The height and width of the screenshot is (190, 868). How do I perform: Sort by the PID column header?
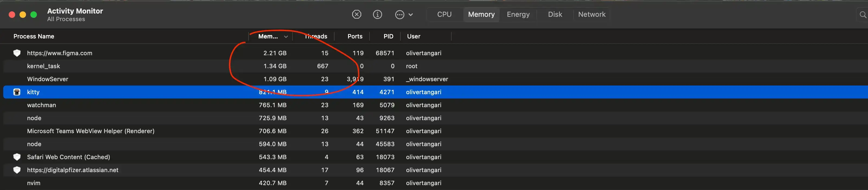[388, 36]
